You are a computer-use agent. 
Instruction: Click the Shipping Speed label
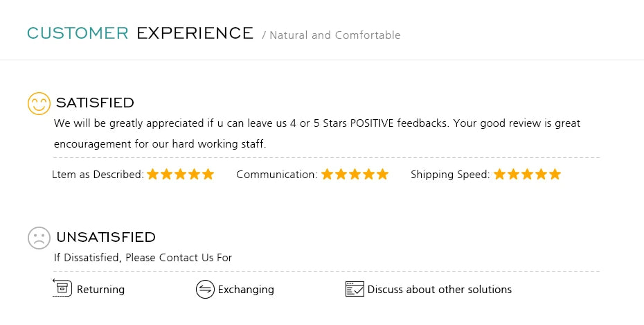pyautogui.click(x=450, y=175)
